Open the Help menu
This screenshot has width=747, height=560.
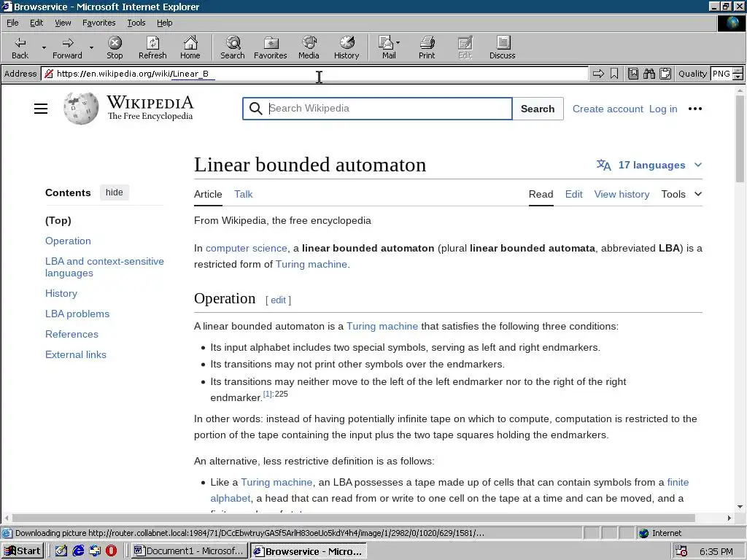click(164, 23)
